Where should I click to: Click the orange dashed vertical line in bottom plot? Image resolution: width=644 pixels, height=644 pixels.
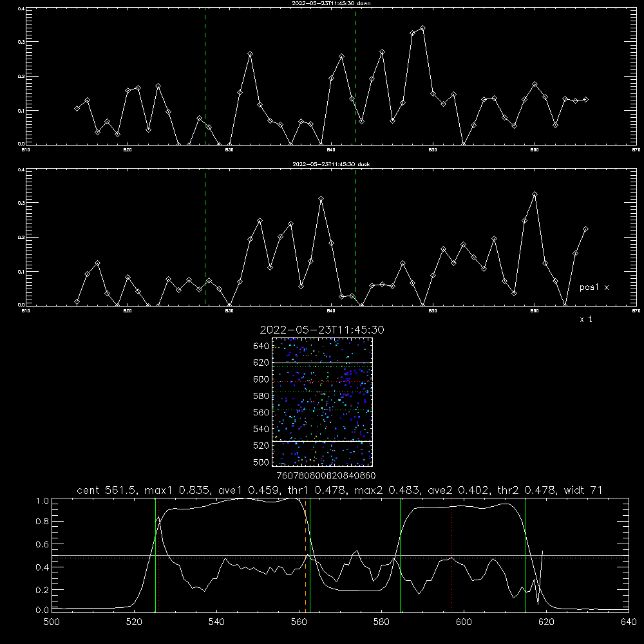[305, 555]
